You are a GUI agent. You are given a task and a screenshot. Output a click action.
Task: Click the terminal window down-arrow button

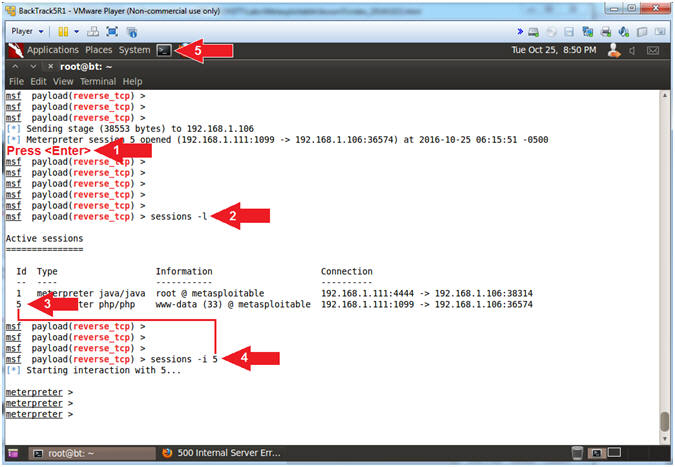click(x=33, y=67)
